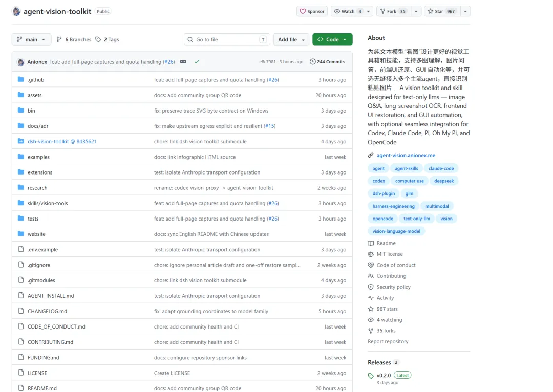553x392 pixels.
Task: Open the Star lists dropdown arrow
Action: coord(465,11)
